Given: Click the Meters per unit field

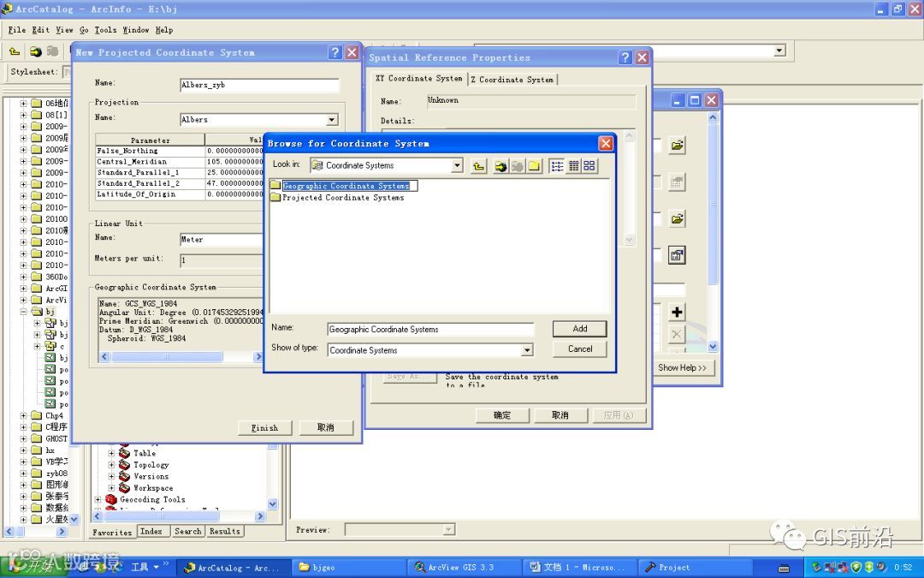Looking at the screenshot, I should click(x=222, y=260).
